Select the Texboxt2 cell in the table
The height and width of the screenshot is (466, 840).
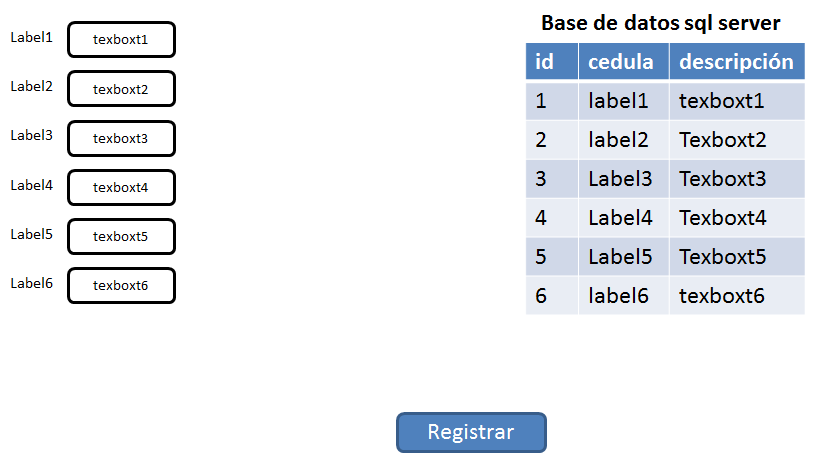tap(737, 140)
